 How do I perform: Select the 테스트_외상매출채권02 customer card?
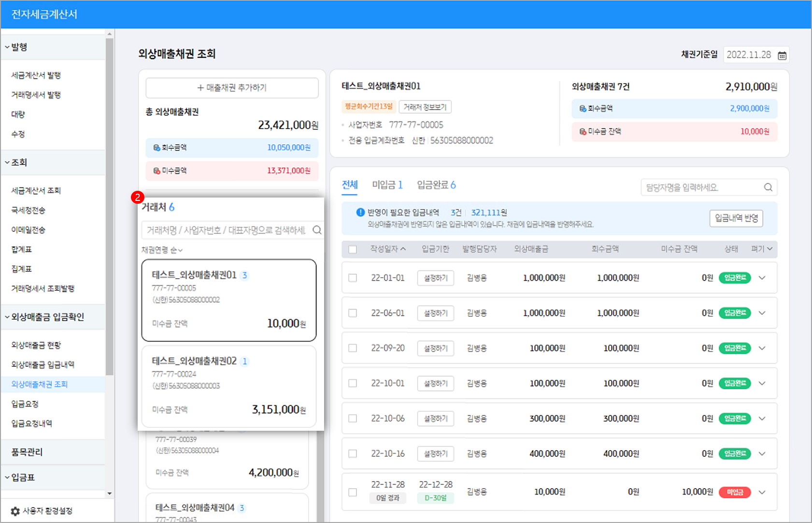[x=229, y=386]
